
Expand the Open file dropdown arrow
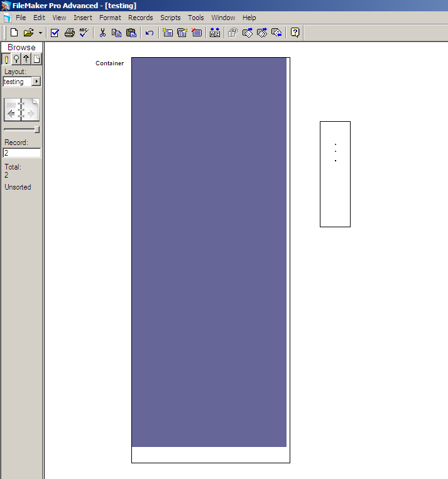click(x=40, y=33)
